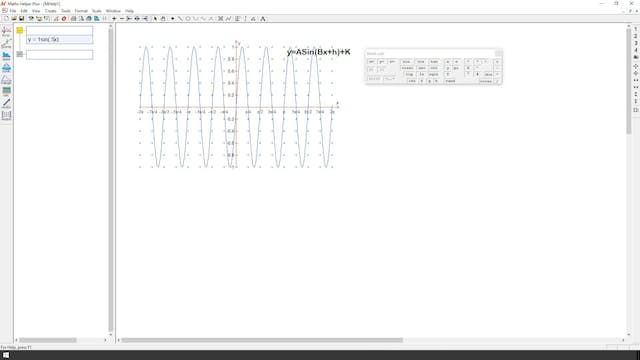Viewport: 640px width, 360px height.
Task: Click the plus zoom-in toolbar icon
Action: coord(114,18)
